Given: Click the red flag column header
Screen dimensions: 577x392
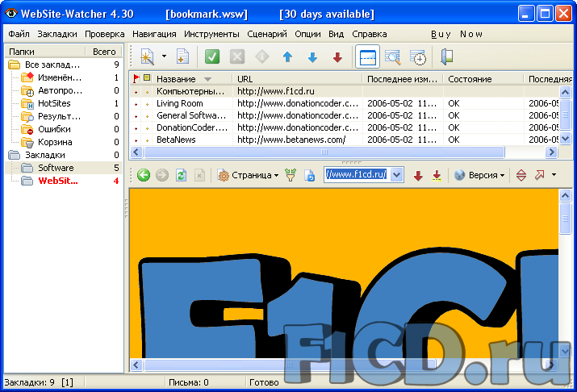Looking at the screenshot, I should [136, 79].
